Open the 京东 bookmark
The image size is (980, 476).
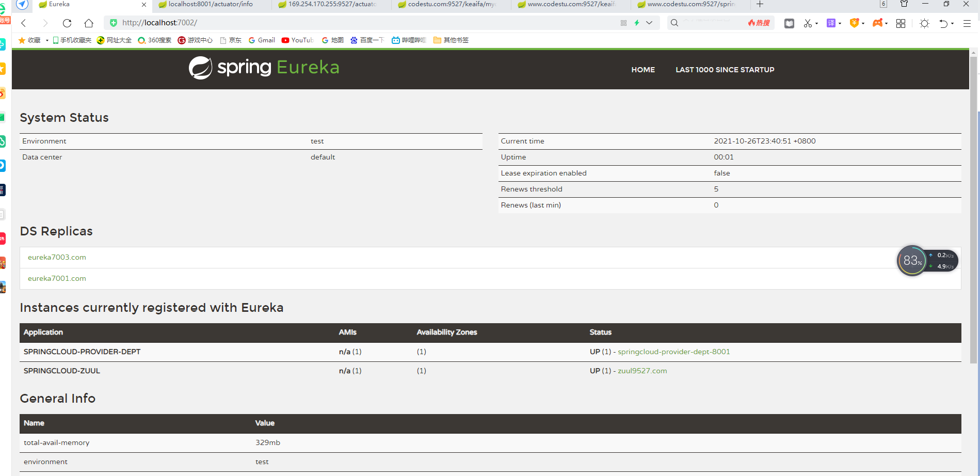[231, 40]
